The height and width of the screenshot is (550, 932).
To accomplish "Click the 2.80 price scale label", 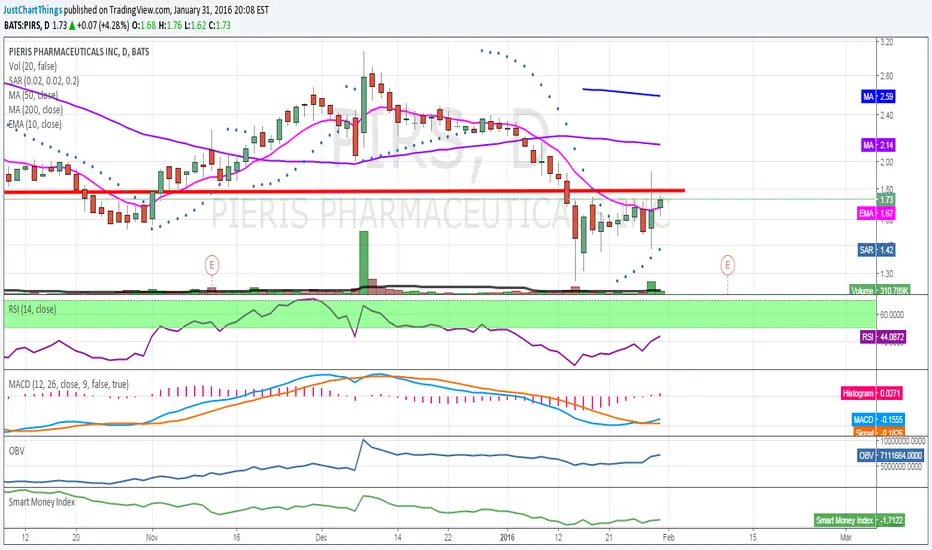I will 886,76.
